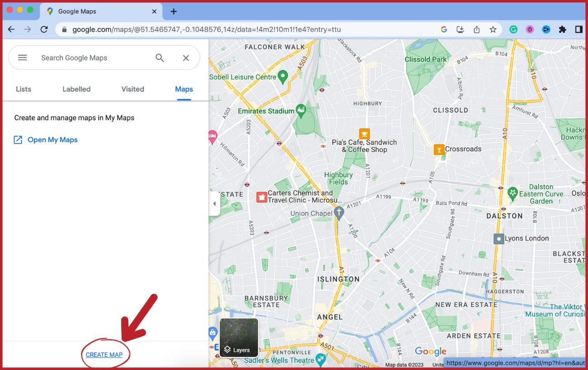The width and height of the screenshot is (588, 370).
Task: Switch to the Labelled tab
Action: [76, 89]
